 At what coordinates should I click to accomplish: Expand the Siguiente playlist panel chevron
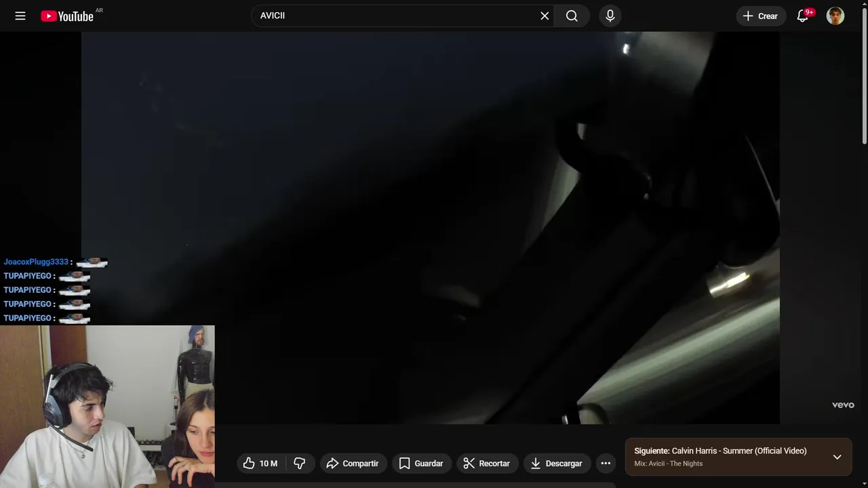pos(837,457)
